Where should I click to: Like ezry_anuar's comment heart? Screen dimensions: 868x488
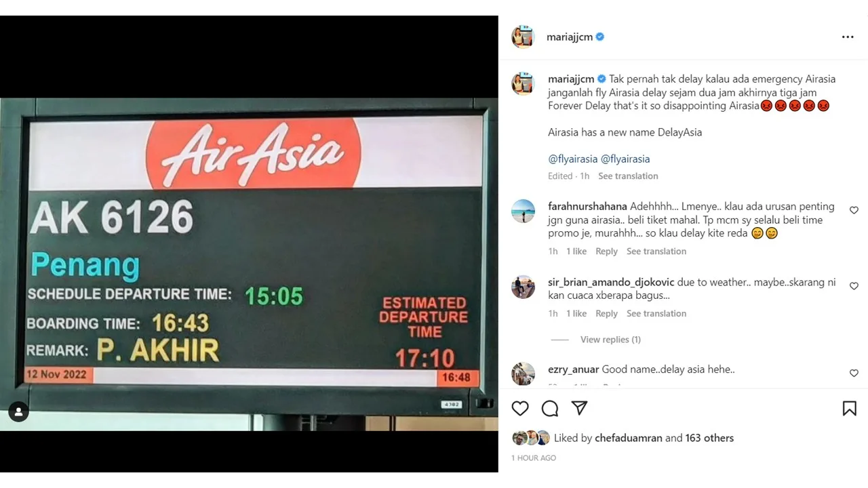tap(854, 373)
